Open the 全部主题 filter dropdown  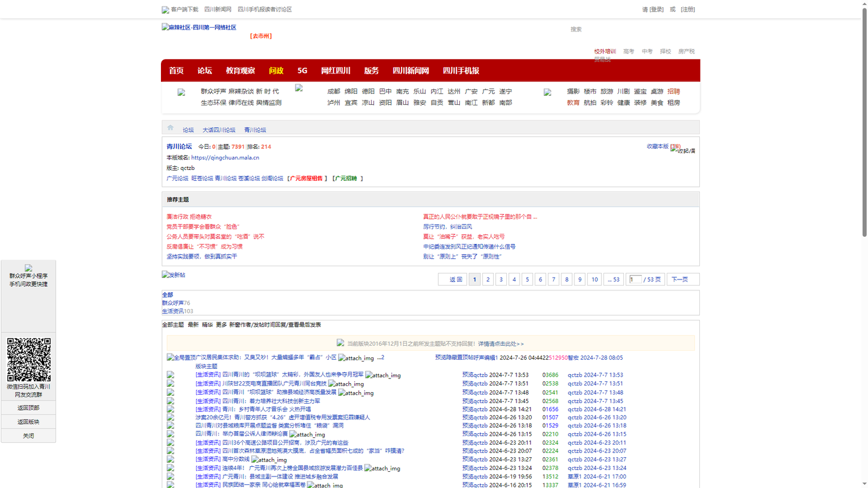(x=173, y=325)
